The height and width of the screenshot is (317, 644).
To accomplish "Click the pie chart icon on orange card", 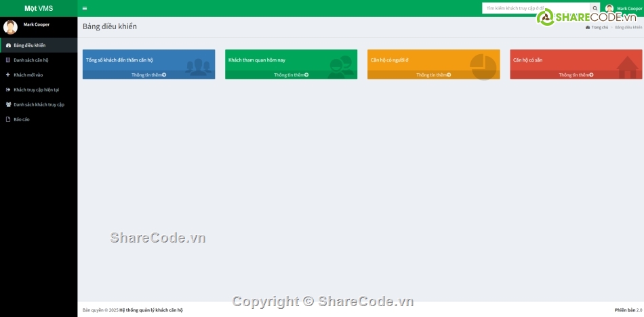I will click(x=483, y=67).
